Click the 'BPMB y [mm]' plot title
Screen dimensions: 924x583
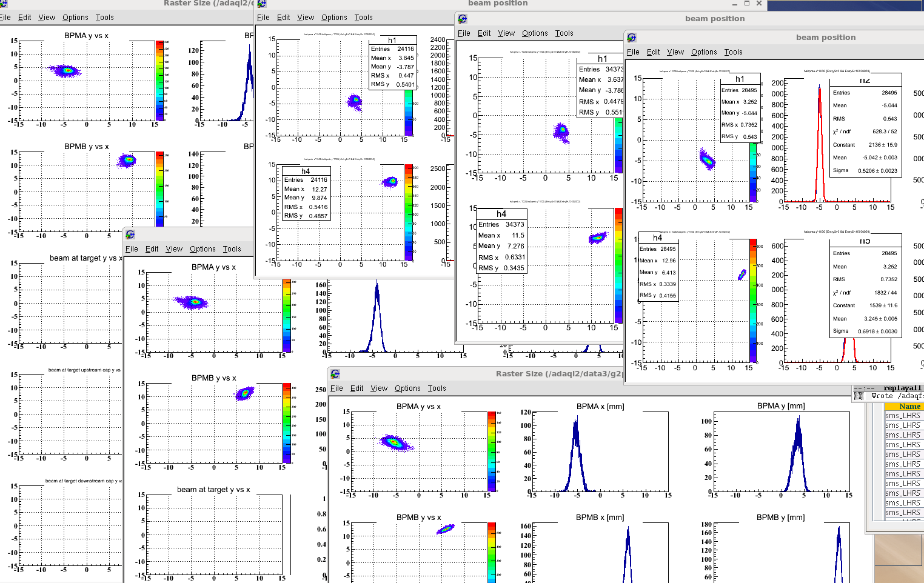pyautogui.click(x=780, y=518)
